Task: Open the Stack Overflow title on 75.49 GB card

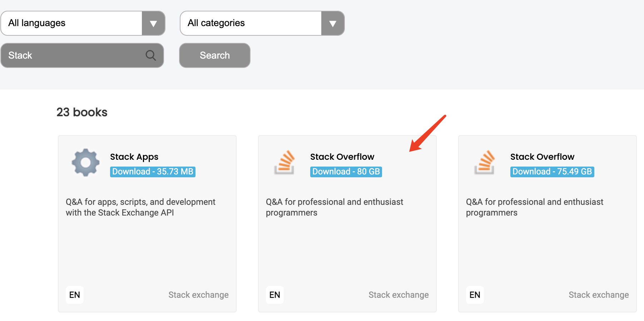Action: tap(542, 157)
